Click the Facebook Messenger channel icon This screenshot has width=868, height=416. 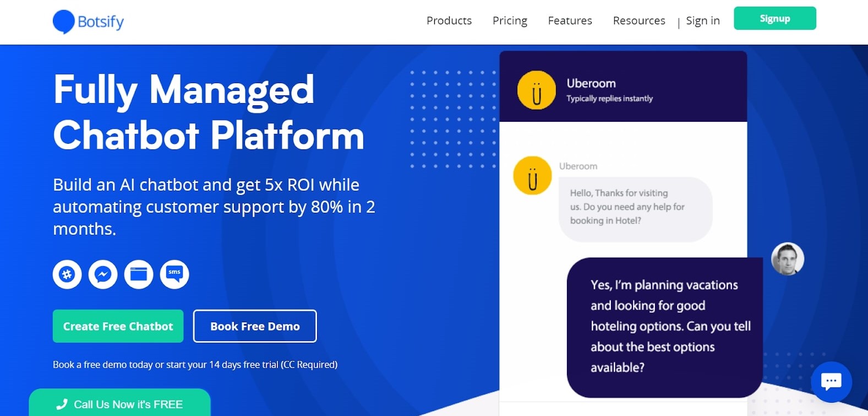pyautogui.click(x=103, y=274)
